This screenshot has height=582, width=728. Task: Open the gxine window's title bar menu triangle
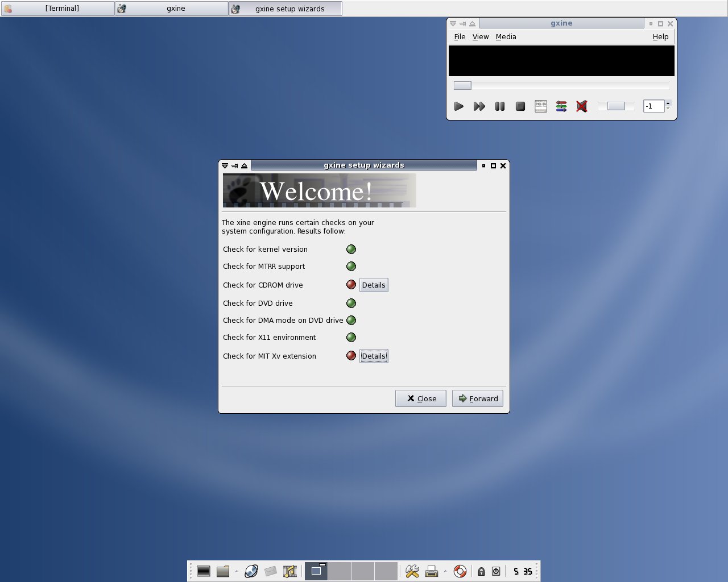click(x=453, y=24)
